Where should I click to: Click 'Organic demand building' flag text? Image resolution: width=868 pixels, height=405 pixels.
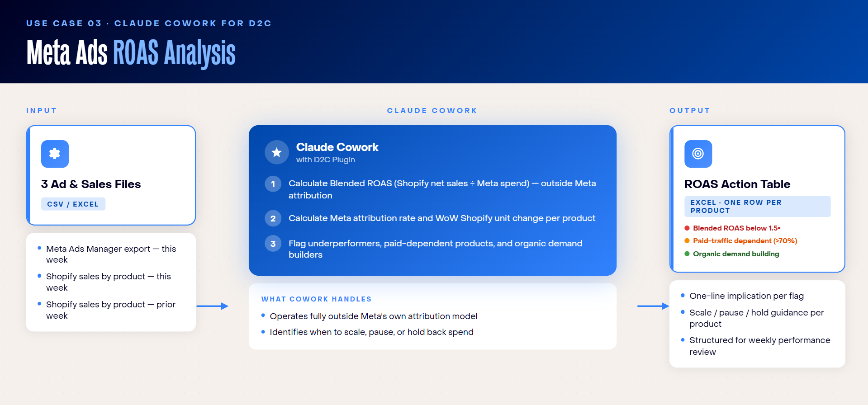coord(736,254)
